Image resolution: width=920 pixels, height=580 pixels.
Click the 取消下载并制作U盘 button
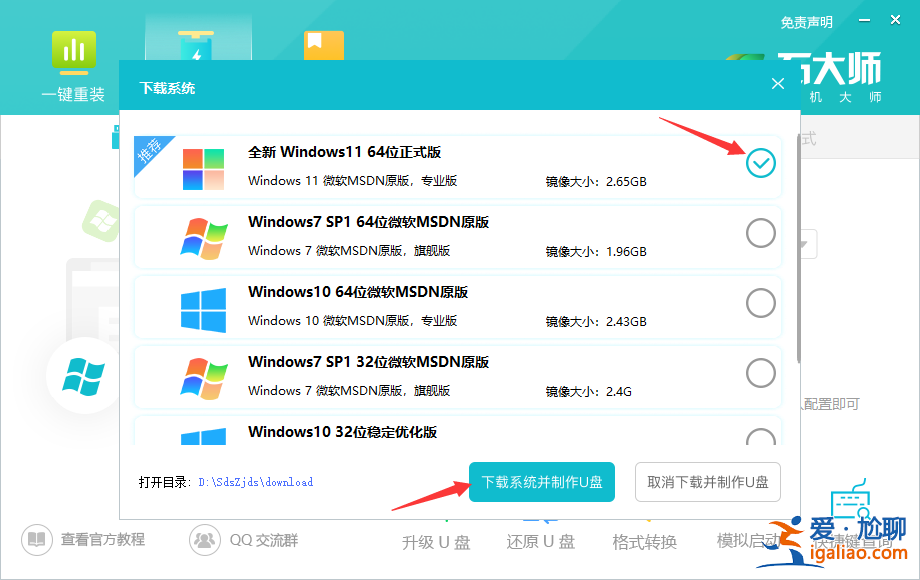pos(707,482)
